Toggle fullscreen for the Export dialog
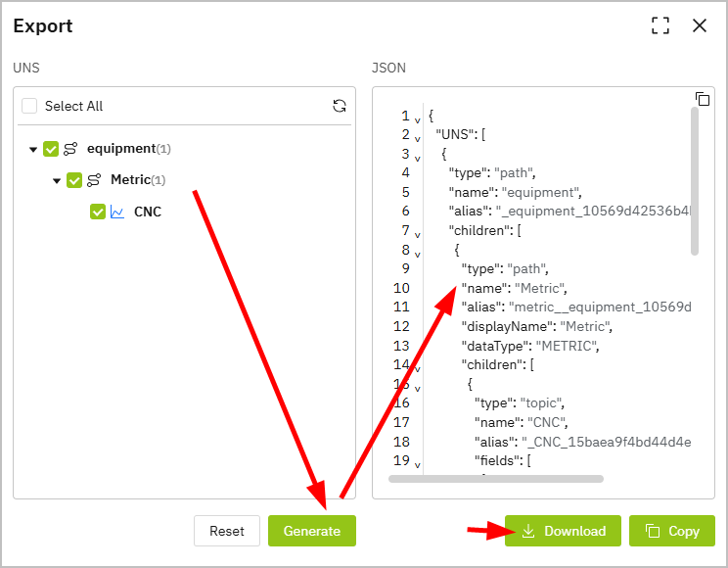728x568 pixels. (660, 26)
